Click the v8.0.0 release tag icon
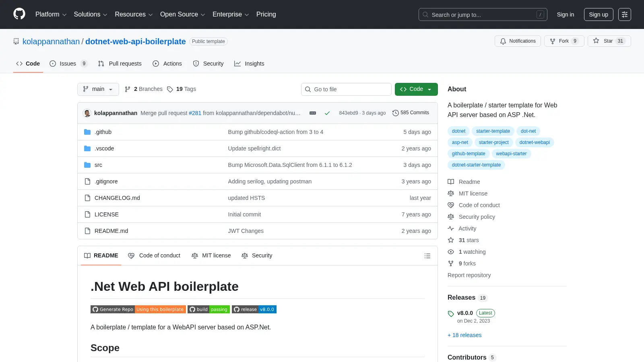This screenshot has height=362, width=644. click(451, 314)
